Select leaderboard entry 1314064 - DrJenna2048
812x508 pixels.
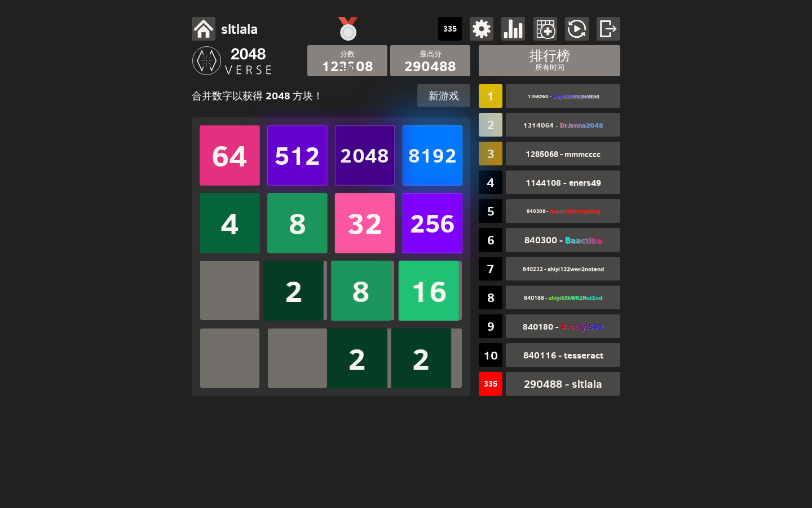[563, 125]
